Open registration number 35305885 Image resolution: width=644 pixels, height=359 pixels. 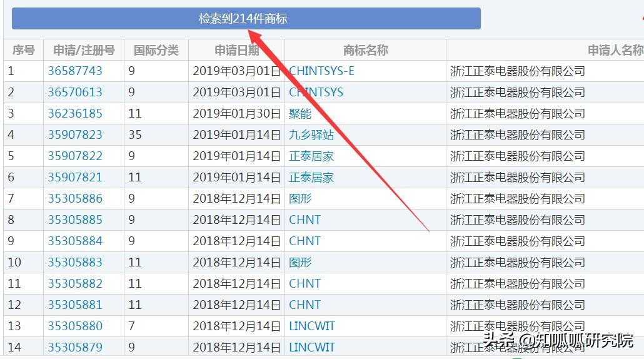(x=75, y=220)
